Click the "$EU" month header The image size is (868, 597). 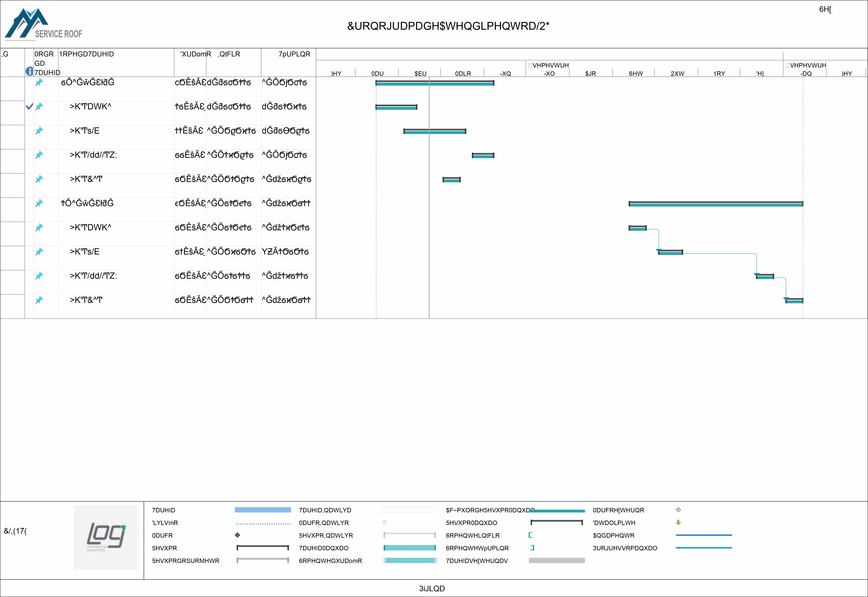pyautogui.click(x=420, y=74)
